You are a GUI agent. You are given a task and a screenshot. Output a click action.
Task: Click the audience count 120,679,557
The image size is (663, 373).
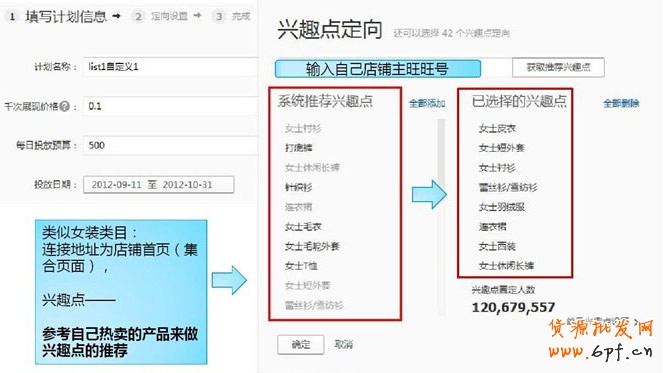(x=513, y=307)
